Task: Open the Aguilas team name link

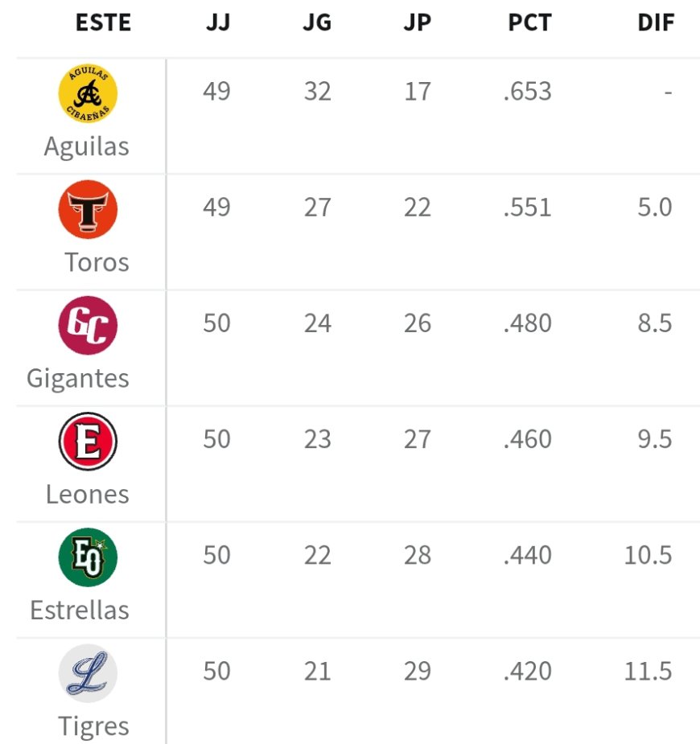Action: coord(86,146)
